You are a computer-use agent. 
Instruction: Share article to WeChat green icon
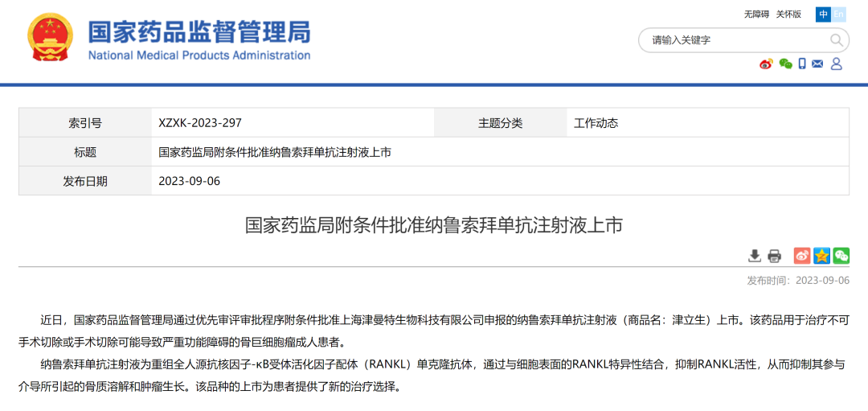coord(841,255)
